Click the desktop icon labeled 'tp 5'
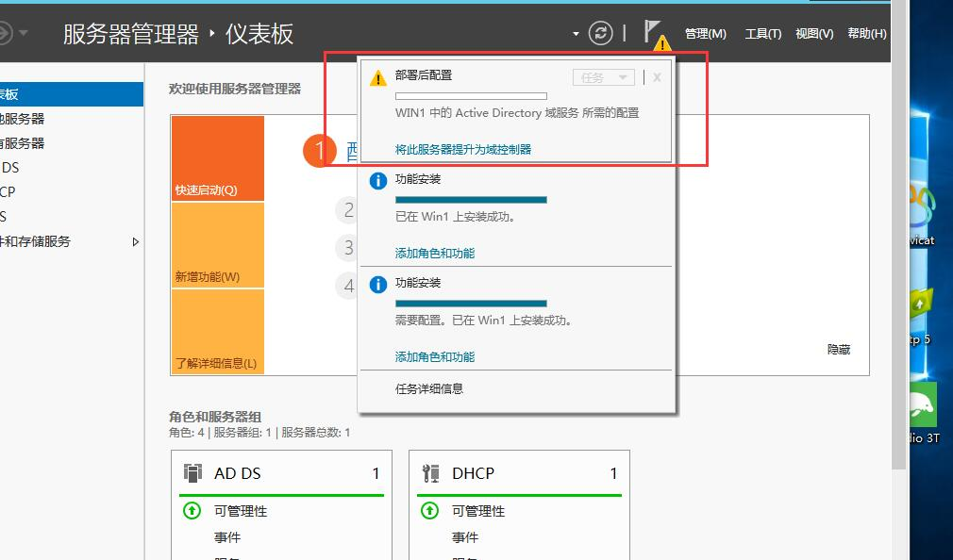Screen dimensions: 953x560 [x=920, y=316]
